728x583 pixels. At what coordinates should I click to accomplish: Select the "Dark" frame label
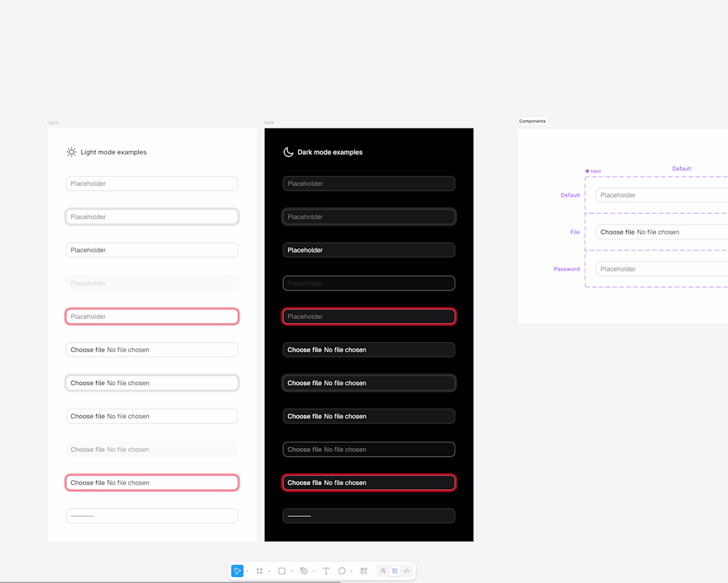[269, 123]
